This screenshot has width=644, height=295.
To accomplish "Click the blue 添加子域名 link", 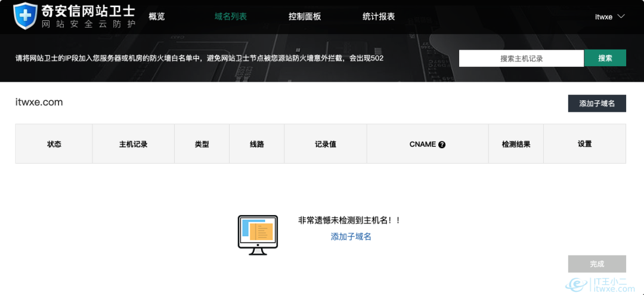I will tap(351, 236).
